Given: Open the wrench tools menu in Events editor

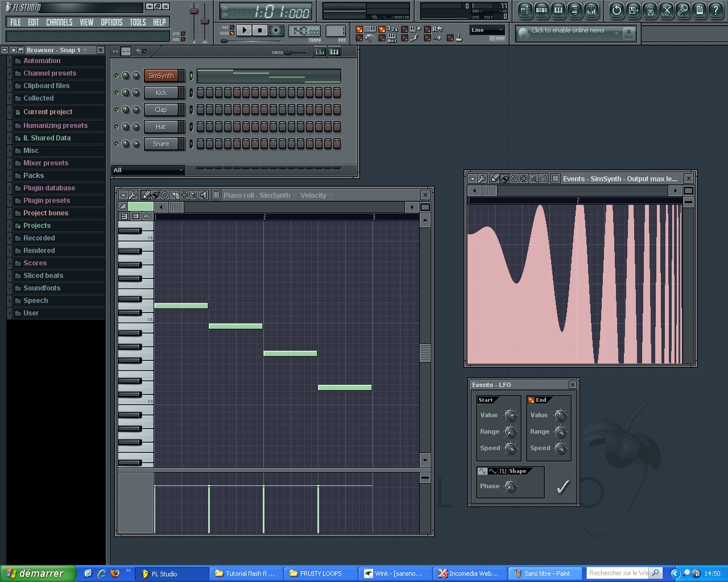Looking at the screenshot, I should click(x=482, y=178).
